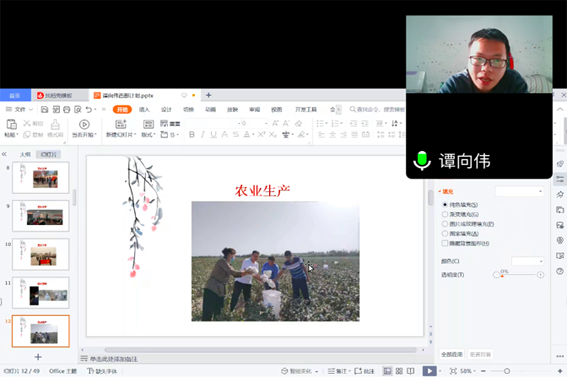Select picture or texture fill radio
The width and height of the screenshot is (567, 377).
coord(445,224)
